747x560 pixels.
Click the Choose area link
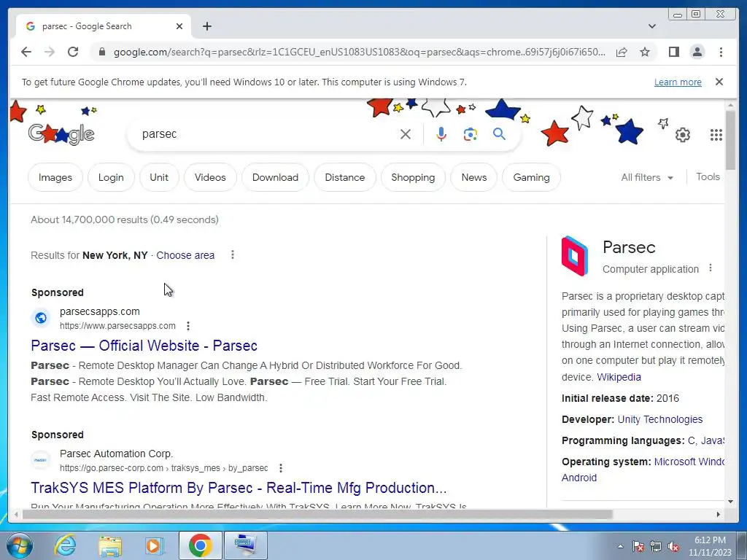coord(185,255)
